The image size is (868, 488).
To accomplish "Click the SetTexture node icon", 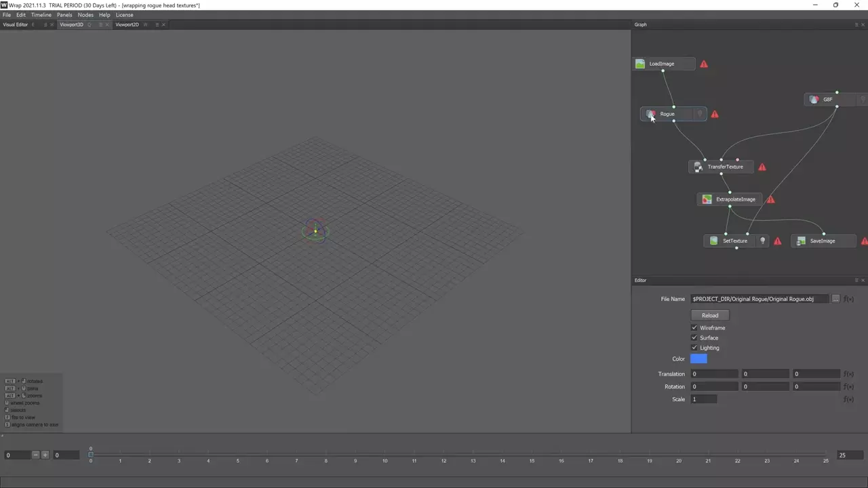I will point(713,241).
